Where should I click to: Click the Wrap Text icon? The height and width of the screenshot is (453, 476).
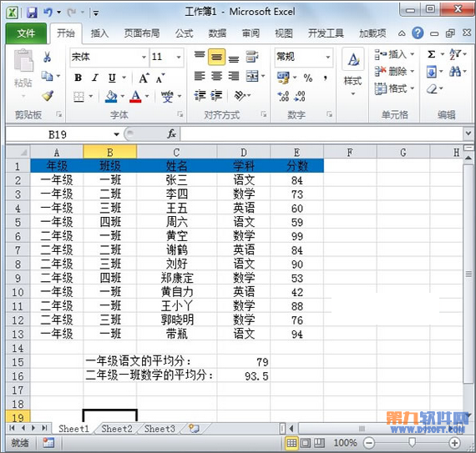tap(251, 57)
